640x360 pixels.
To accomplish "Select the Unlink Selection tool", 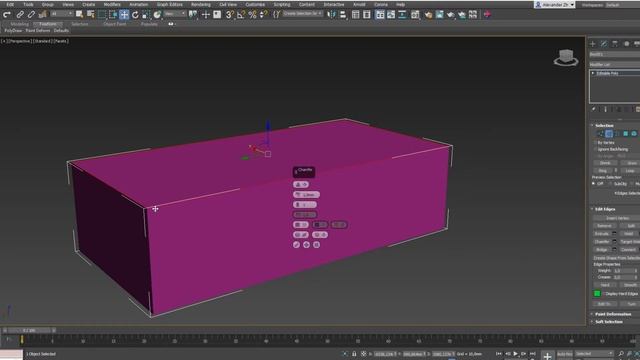I will click(x=31, y=15).
